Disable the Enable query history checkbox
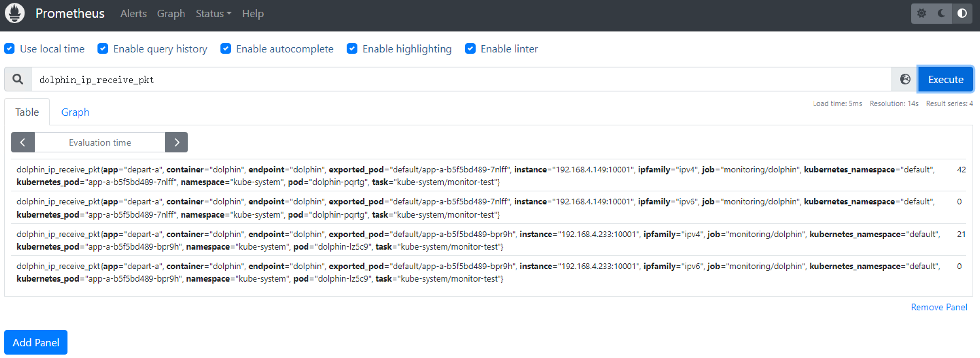The height and width of the screenshot is (358, 980). (103, 49)
